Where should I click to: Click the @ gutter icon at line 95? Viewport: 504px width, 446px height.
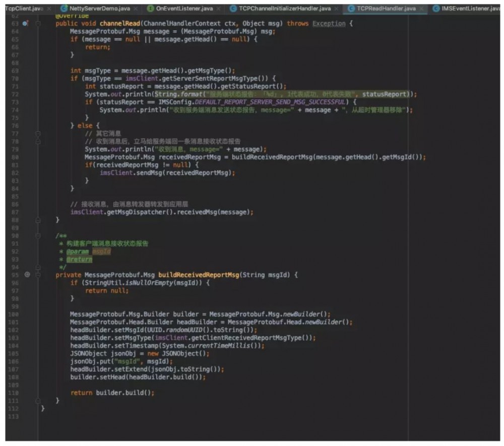point(27,275)
